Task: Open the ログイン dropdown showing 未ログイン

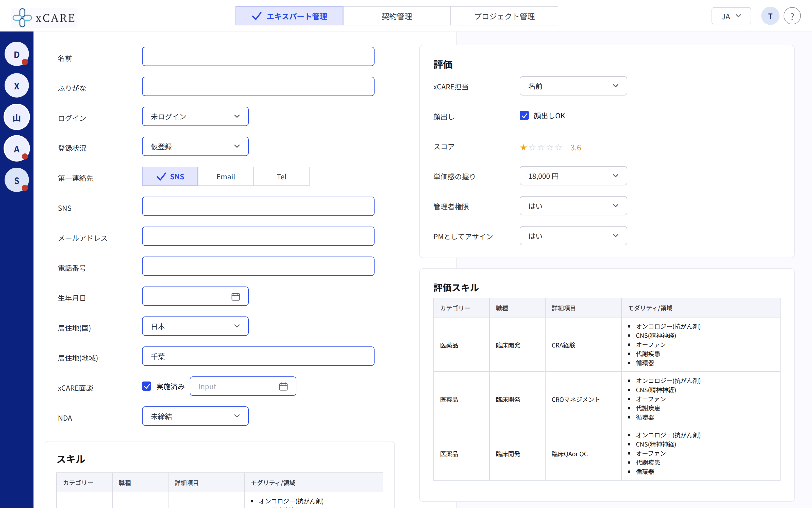Action: pyautogui.click(x=195, y=116)
